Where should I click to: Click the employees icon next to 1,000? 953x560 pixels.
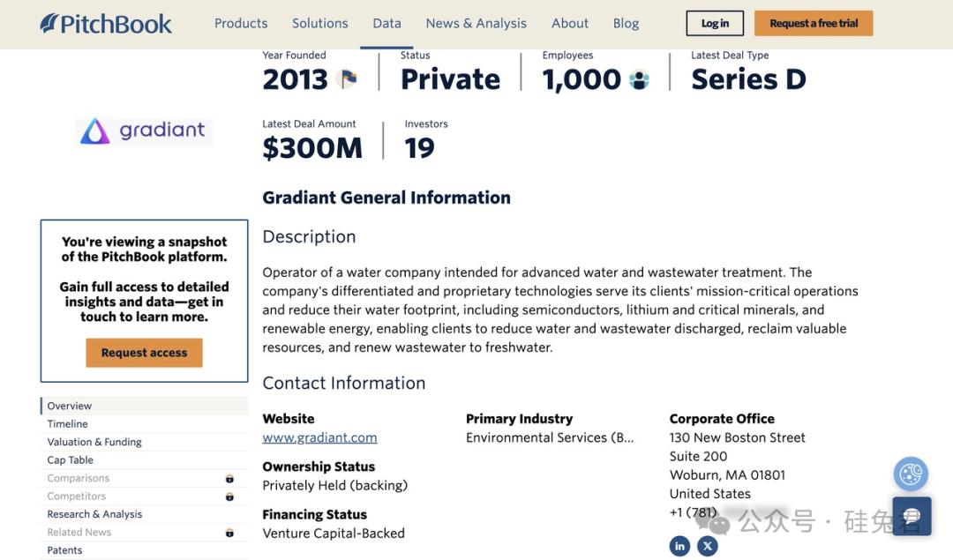tap(639, 80)
